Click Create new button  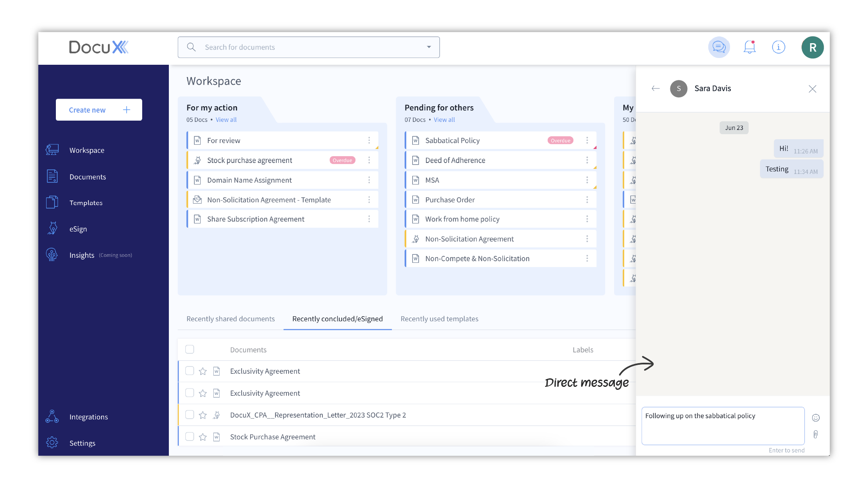98,110
